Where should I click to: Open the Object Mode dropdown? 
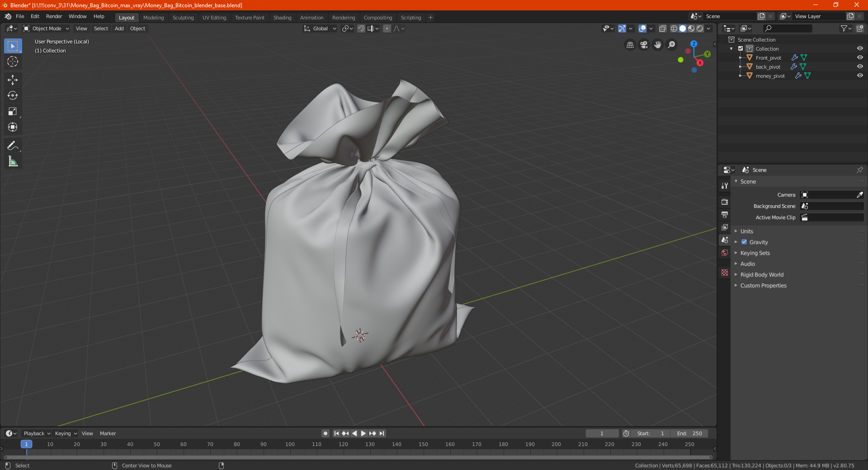(46, 28)
